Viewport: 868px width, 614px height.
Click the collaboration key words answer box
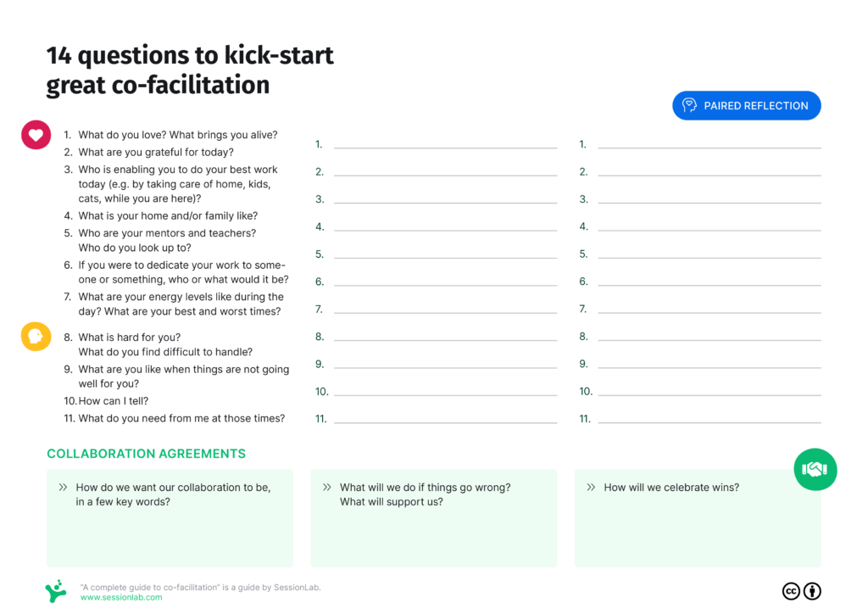pyautogui.click(x=170, y=517)
